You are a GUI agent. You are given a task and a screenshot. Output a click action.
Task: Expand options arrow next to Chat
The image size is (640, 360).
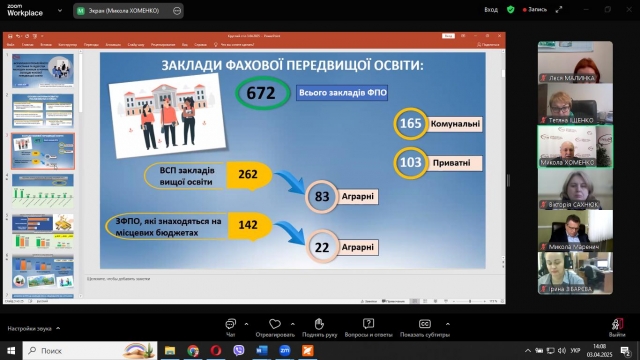tap(246, 324)
